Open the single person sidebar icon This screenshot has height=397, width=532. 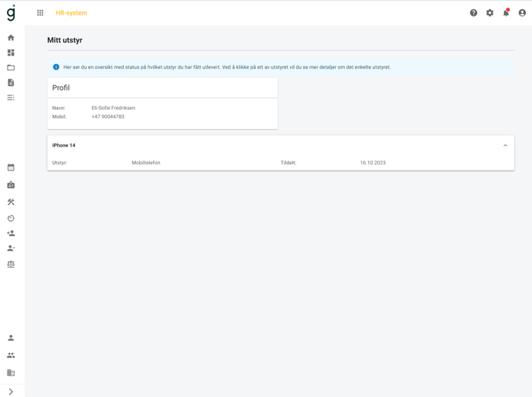11,338
